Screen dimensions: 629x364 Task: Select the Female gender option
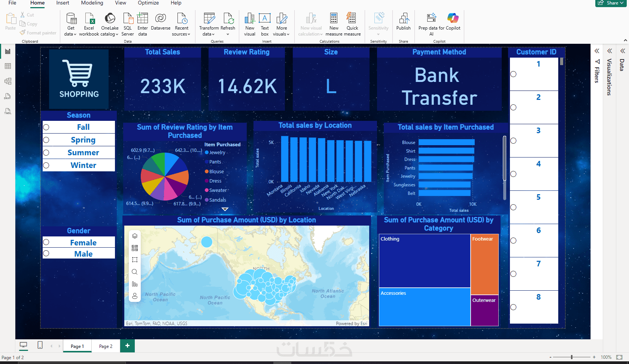click(x=46, y=242)
